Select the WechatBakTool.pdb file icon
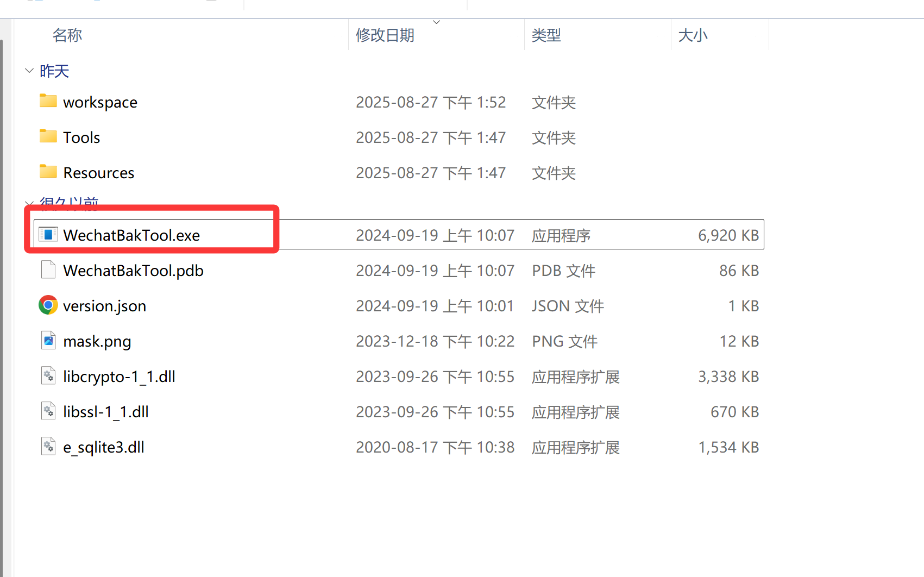924x577 pixels. click(48, 269)
